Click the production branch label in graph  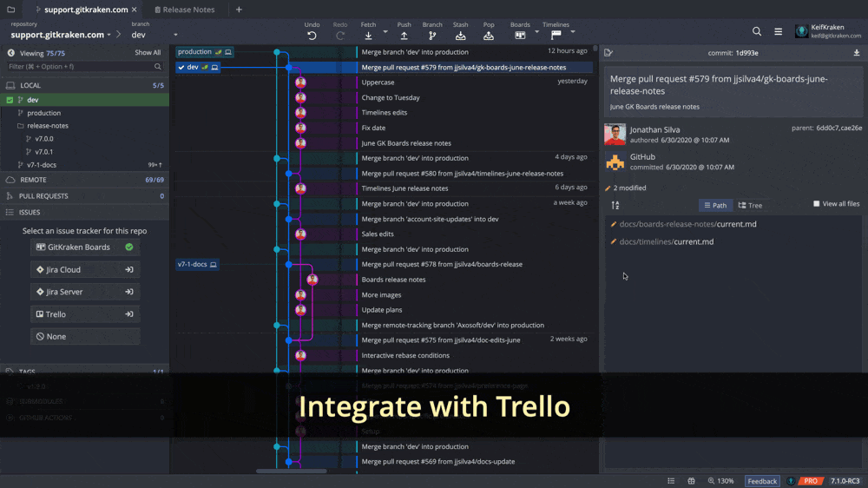(x=204, y=52)
